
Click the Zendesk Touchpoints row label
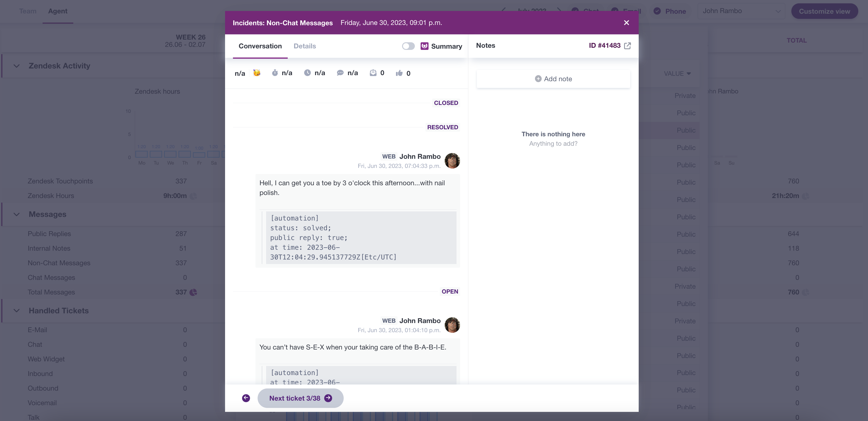point(60,181)
